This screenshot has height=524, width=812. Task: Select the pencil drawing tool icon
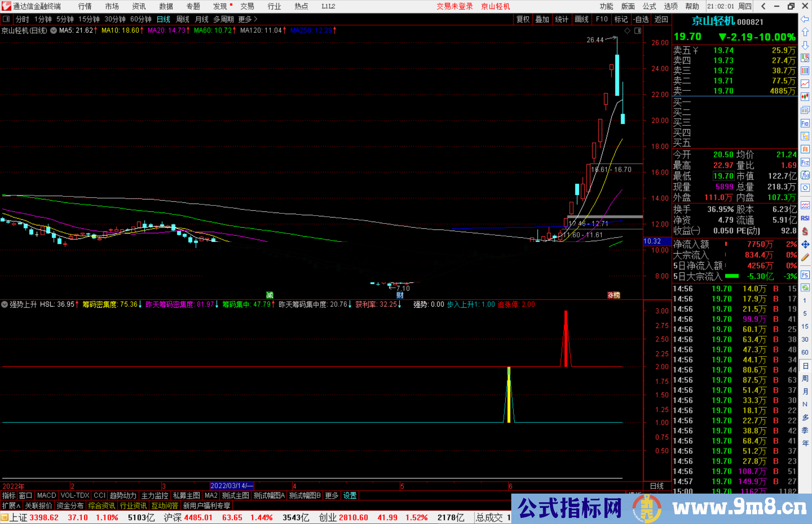pos(805,257)
